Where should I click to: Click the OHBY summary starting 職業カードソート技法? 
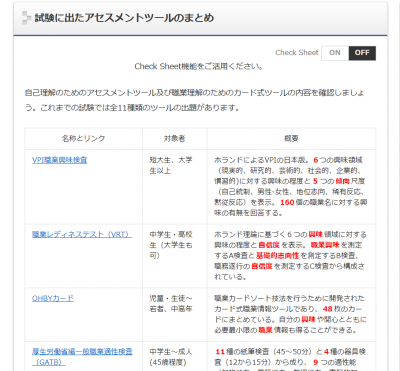[290, 314]
